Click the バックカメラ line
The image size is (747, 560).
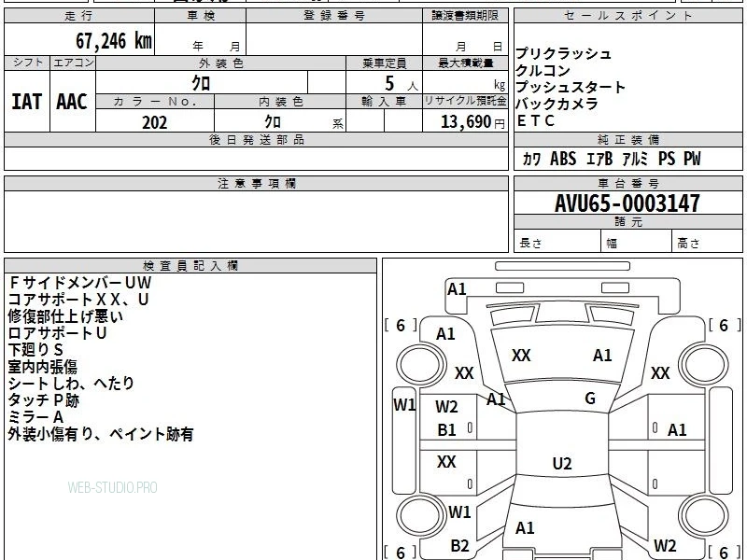tap(557, 104)
